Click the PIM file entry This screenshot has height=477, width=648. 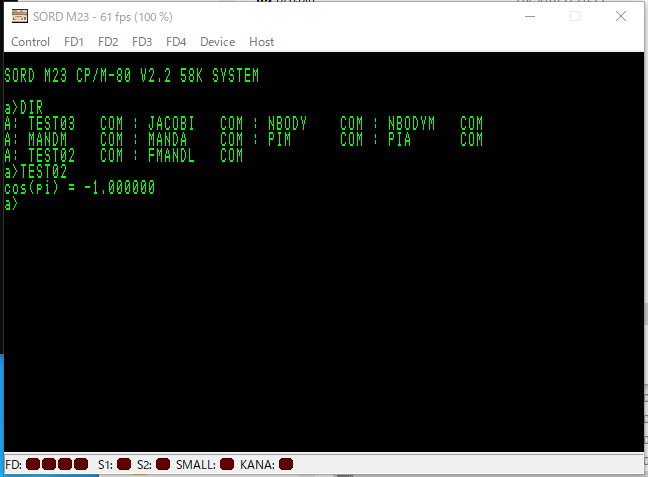316,140
